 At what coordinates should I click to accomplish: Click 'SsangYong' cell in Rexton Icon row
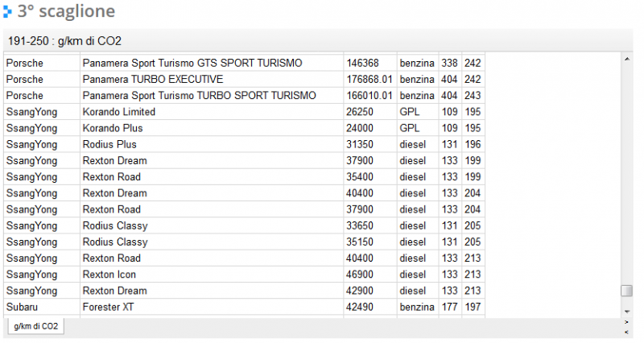[42, 275]
